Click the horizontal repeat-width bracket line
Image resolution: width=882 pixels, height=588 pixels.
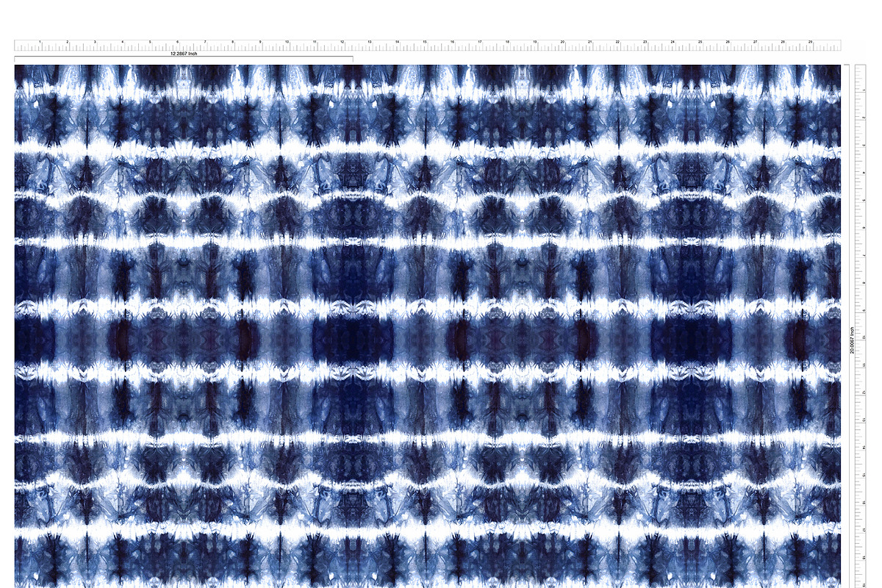click(184, 58)
